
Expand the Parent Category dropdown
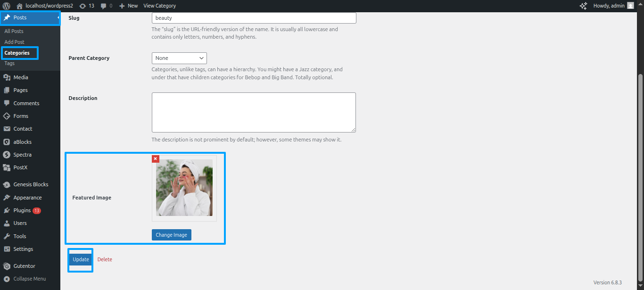[179, 58]
